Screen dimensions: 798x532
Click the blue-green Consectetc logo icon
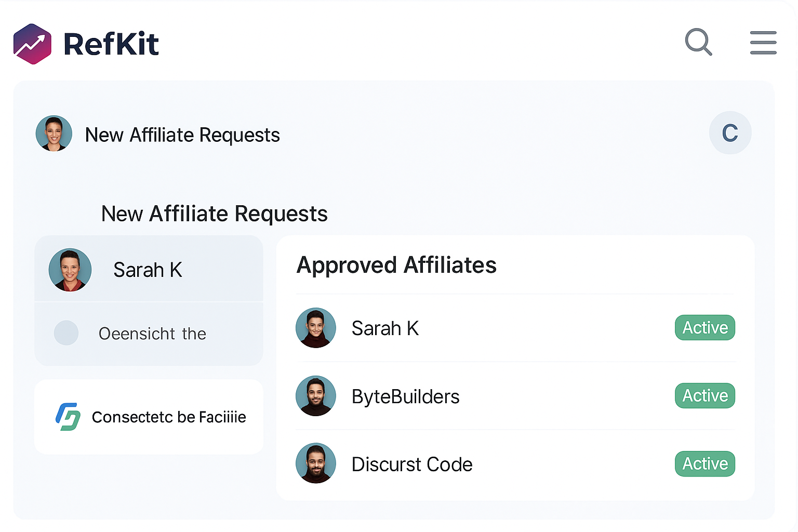68,417
